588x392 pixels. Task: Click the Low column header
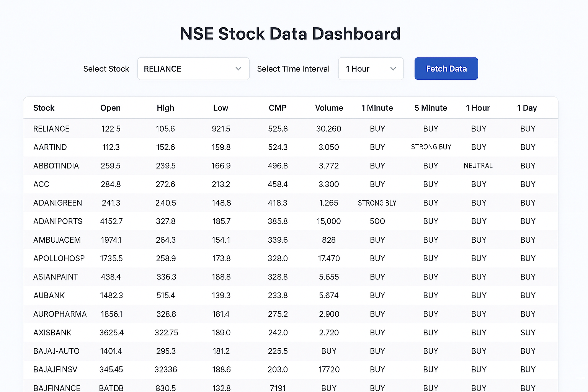pyautogui.click(x=220, y=108)
